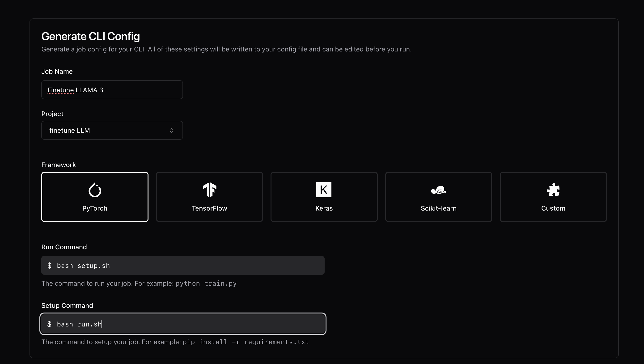Image resolution: width=644 pixels, height=364 pixels.
Task: Open the Project dropdown chevron
Action: (x=171, y=130)
